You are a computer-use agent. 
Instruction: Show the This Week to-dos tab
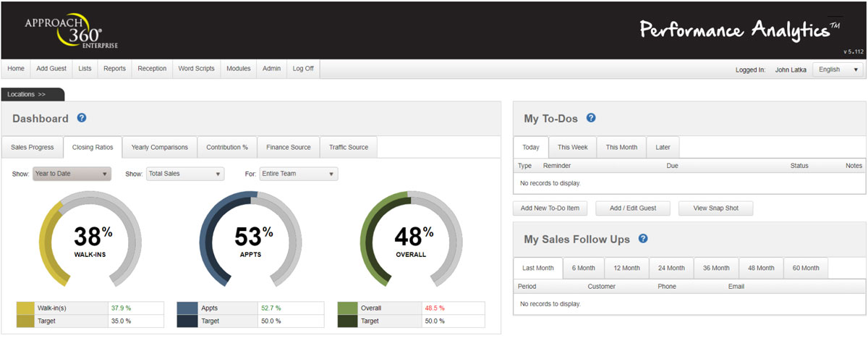point(572,148)
